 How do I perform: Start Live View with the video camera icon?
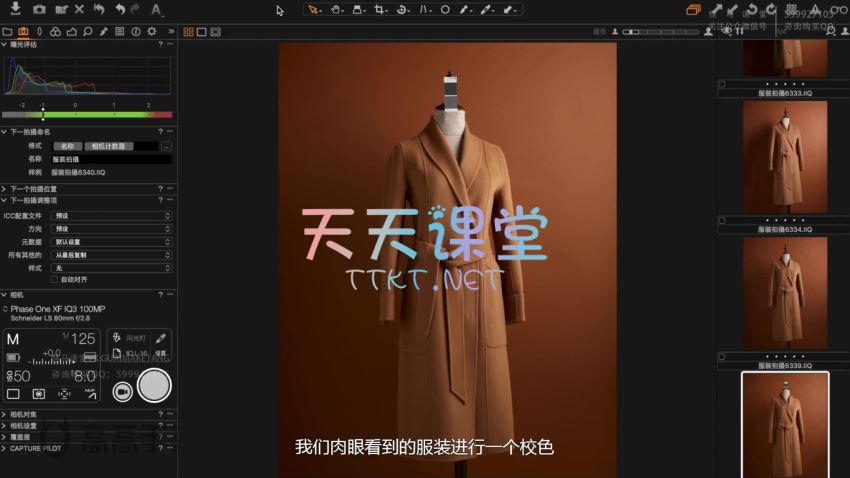click(122, 391)
